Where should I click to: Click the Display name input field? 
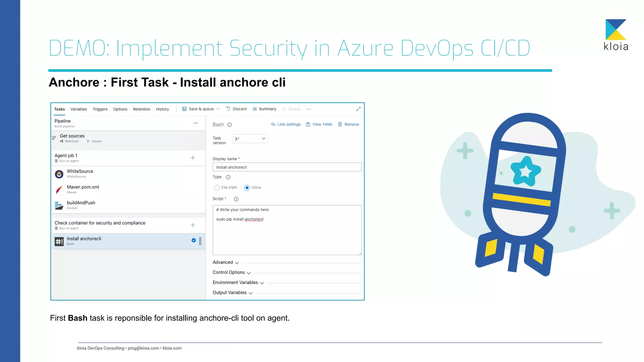pyautogui.click(x=287, y=167)
